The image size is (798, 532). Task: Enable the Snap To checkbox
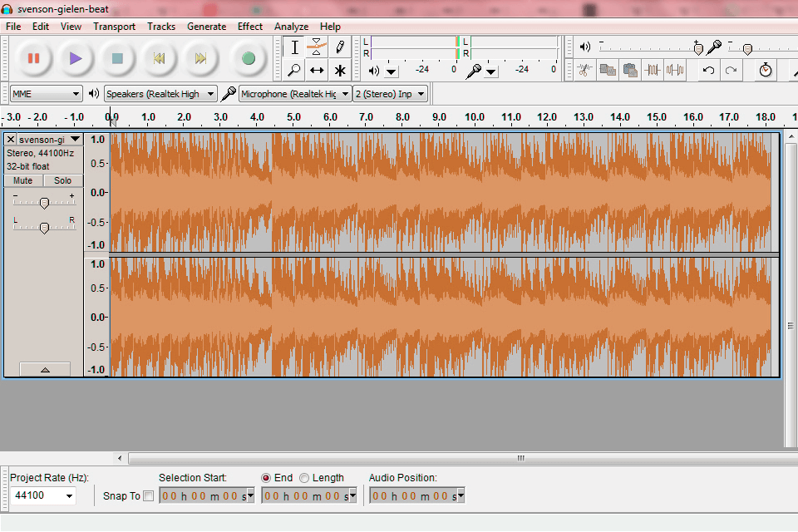(x=148, y=496)
